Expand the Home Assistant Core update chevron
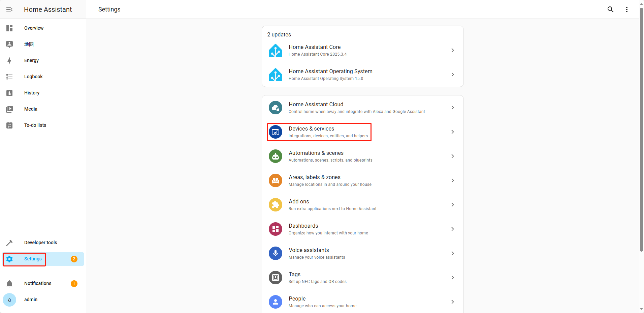Viewport: 644px width, 313px height. coord(453,50)
